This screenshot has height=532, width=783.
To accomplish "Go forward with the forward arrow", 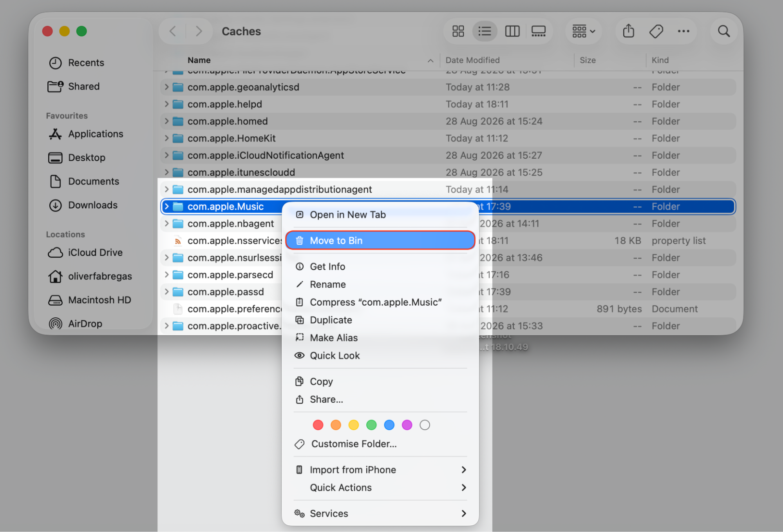I will 199,31.
